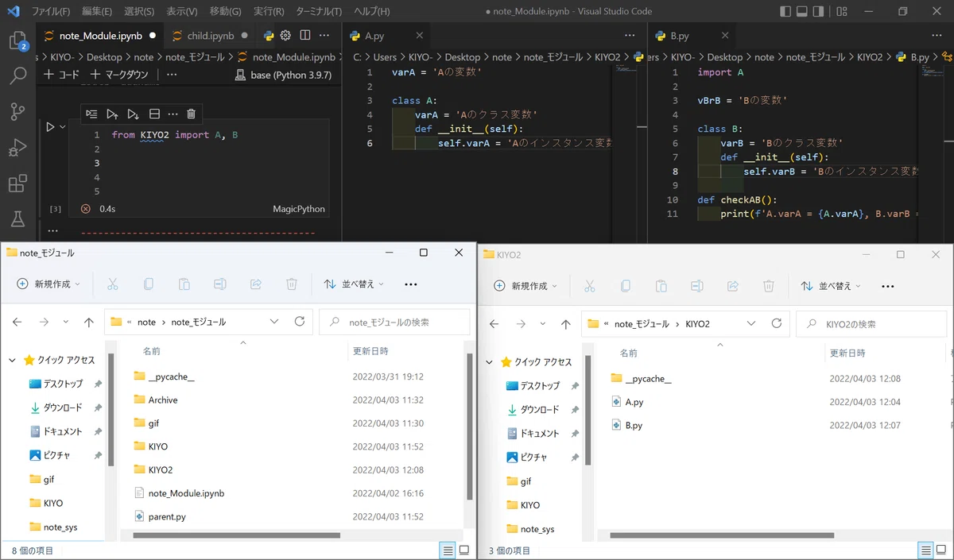Open more actions for the A.py editor group

(630, 36)
